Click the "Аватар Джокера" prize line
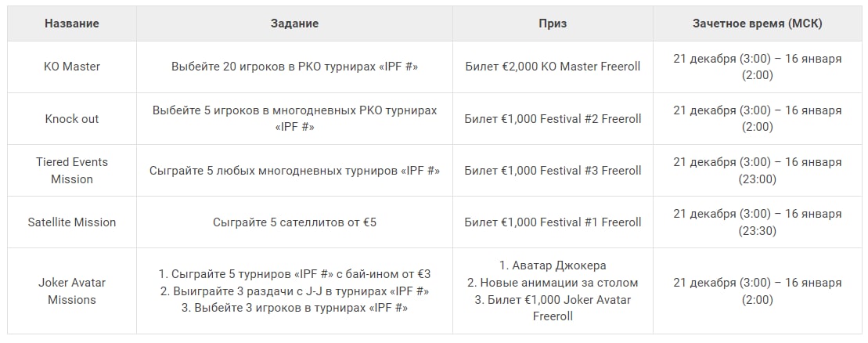Screen dimensions: 868x343 point(553,265)
